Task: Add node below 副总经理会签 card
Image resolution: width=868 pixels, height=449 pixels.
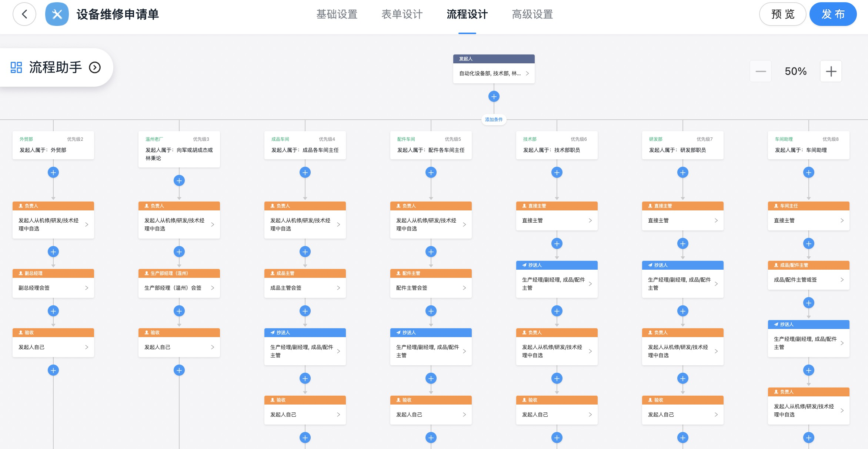Action: pos(53,311)
